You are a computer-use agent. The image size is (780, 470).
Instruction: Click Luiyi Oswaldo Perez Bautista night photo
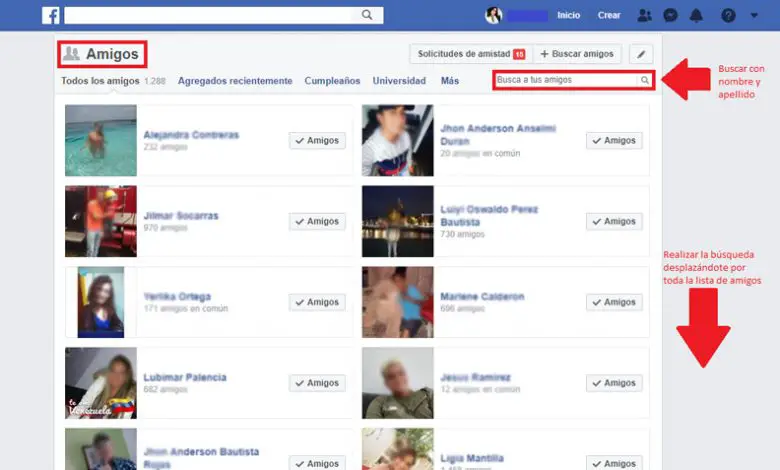(398, 221)
